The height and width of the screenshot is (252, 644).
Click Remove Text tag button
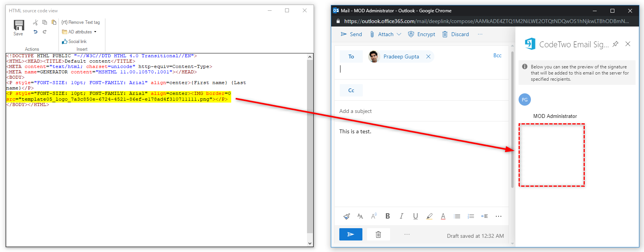coord(81,22)
